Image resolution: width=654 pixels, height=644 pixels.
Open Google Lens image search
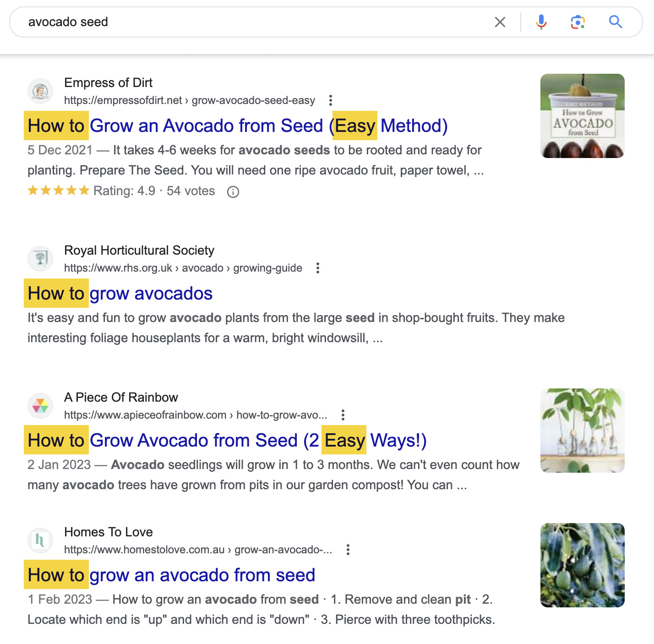(x=578, y=22)
